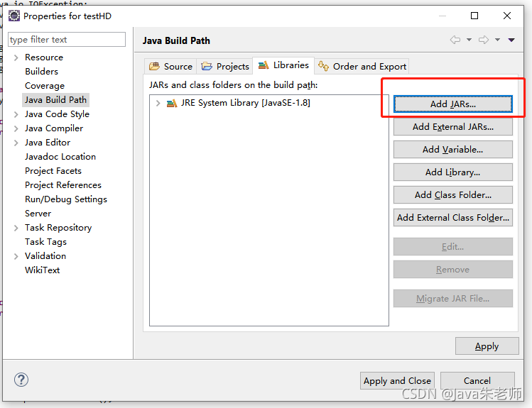532x408 pixels.
Task: Select Task Tags page
Action: click(45, 242)
